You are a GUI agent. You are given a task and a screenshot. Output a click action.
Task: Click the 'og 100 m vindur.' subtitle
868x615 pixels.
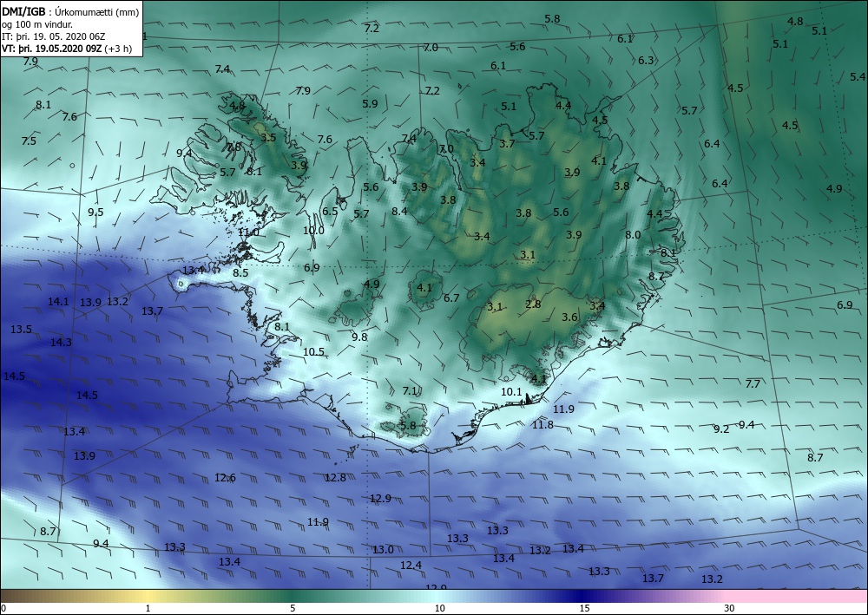pyautogui.click(x=37, y=23)
